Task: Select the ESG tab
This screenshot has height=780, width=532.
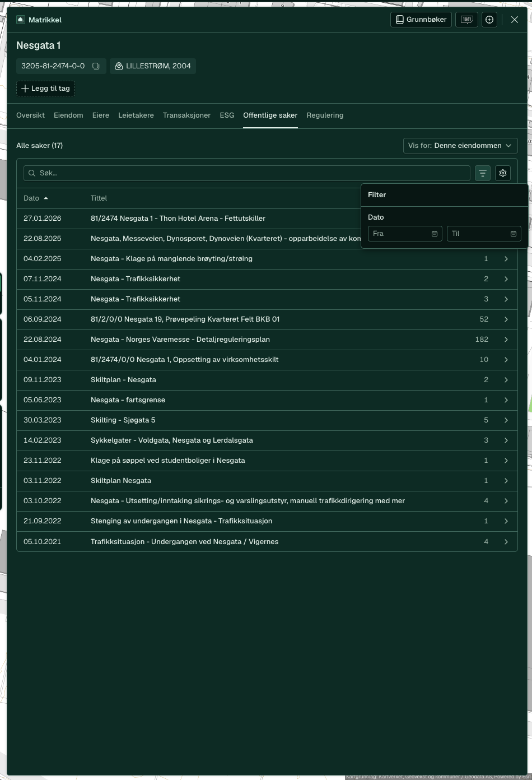Action: 227,115
